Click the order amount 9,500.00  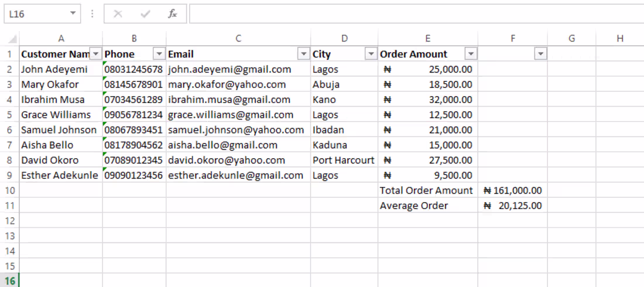428,176
